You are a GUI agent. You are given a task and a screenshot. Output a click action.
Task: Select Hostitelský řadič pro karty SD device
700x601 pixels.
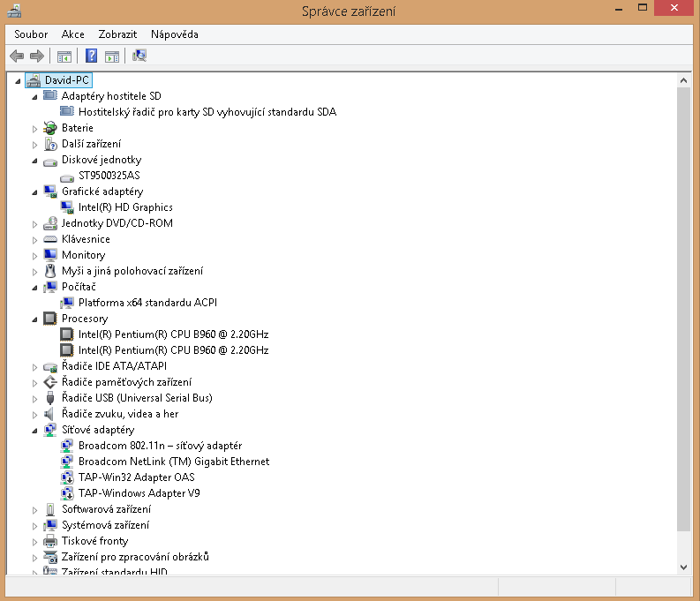pyautogui.click(x=207, y=112)
